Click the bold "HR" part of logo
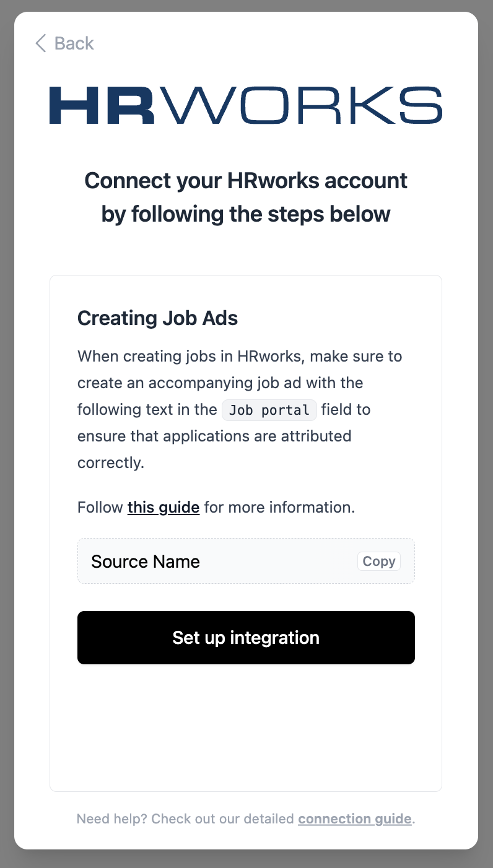Image resolution: width=493 pixels, height=868 pixels. (x=102, y=105)
